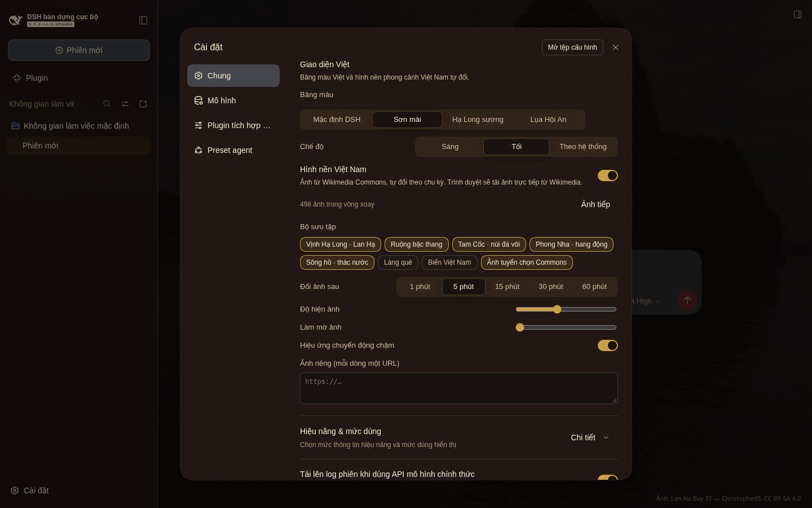The height and width of the screenshot is (508, 812).
Task: Click the red send arrow button
Action: tap(687, 300)
